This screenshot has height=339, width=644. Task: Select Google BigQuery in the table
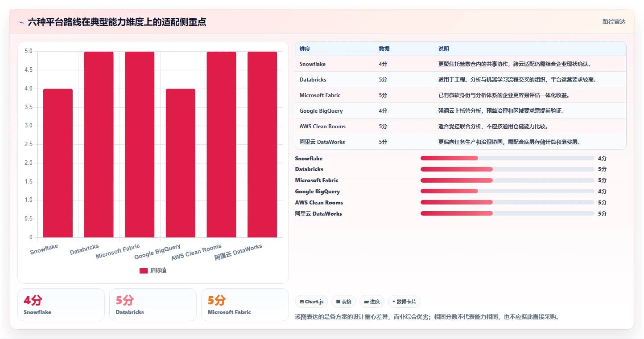pyautogui.click(x=321, y=111)
